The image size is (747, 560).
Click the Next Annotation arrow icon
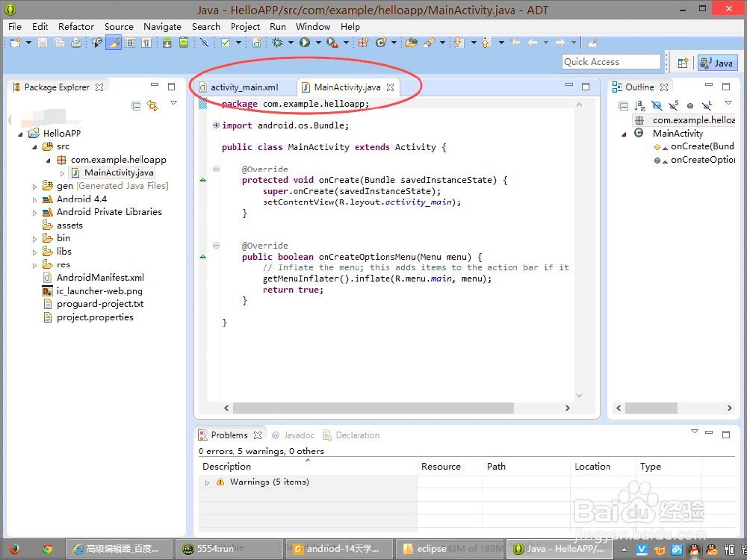459,43
